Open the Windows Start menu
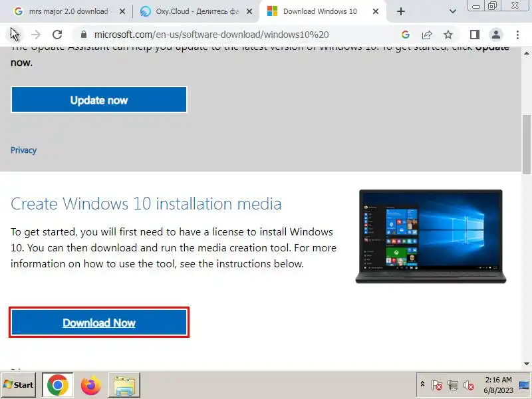Image resolution: width=532 pixels, height=399 pixels. [x=19, y=385]
